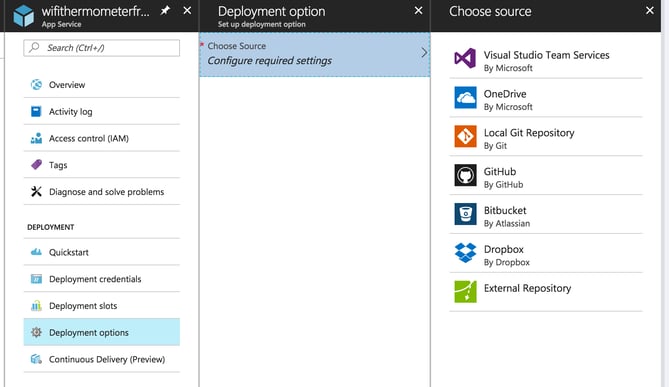Click the Quickstart cloud icon
The width and height of the screenshot is (669, 387).
[36, 252]
